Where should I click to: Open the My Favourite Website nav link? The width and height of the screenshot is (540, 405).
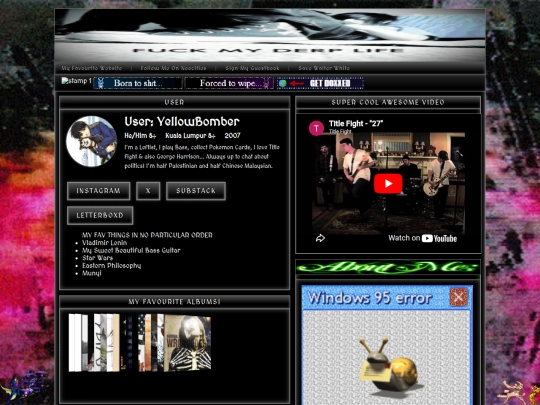click(x=92, y=68)
